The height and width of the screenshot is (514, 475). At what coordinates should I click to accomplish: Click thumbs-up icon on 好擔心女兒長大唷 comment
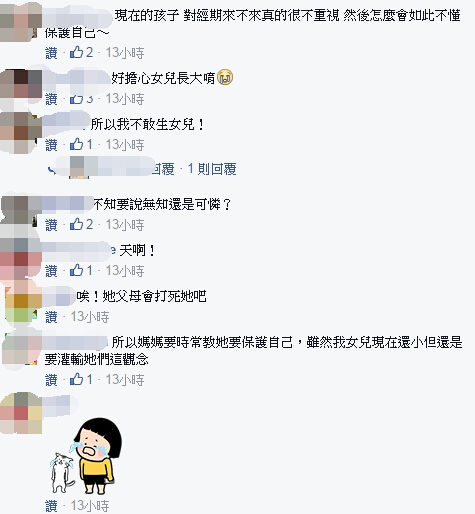(76, 99)
